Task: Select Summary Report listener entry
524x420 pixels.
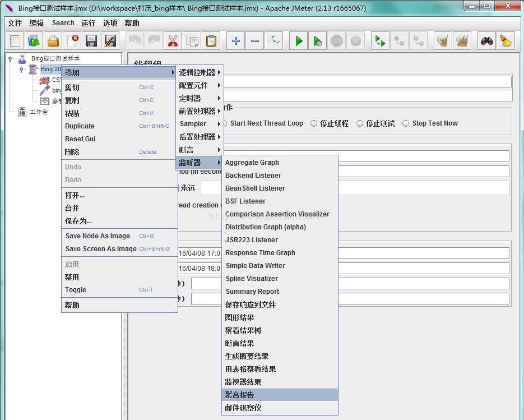Action: click(x=280, y=291)
